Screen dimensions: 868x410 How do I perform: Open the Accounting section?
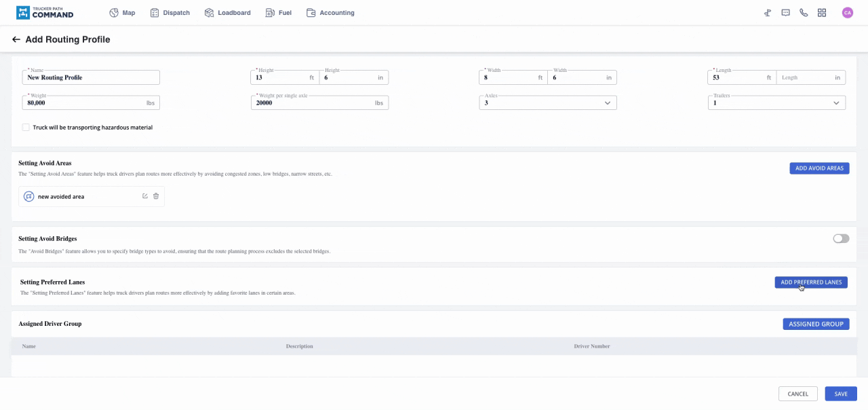(330, 13)
